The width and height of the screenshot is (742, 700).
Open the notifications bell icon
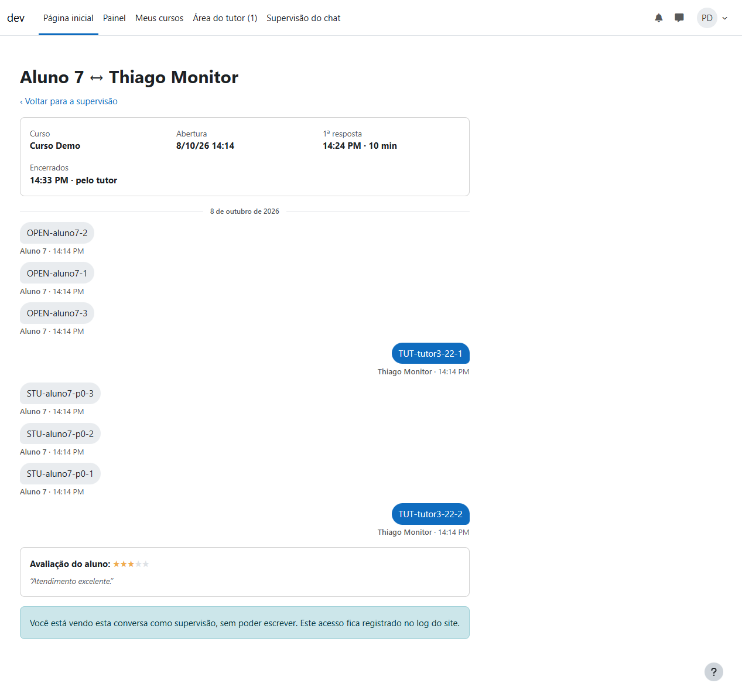[x=659, y=18]
